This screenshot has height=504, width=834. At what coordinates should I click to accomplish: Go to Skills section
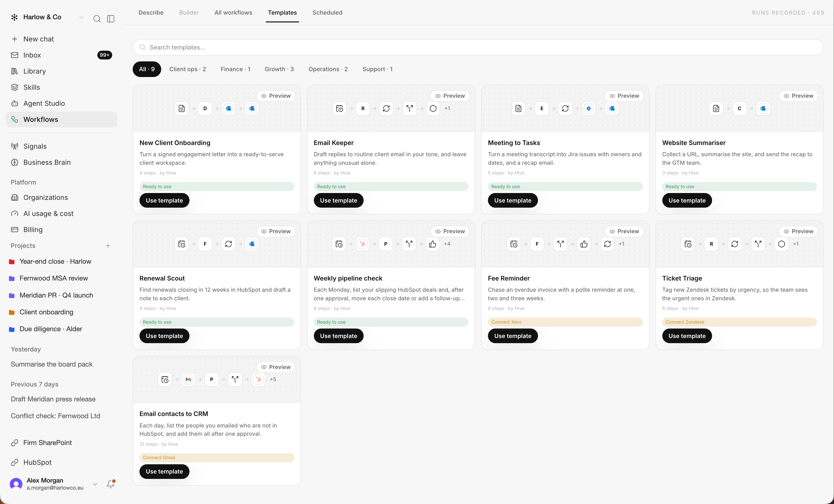pyautogui.click(x=61, y=87)
